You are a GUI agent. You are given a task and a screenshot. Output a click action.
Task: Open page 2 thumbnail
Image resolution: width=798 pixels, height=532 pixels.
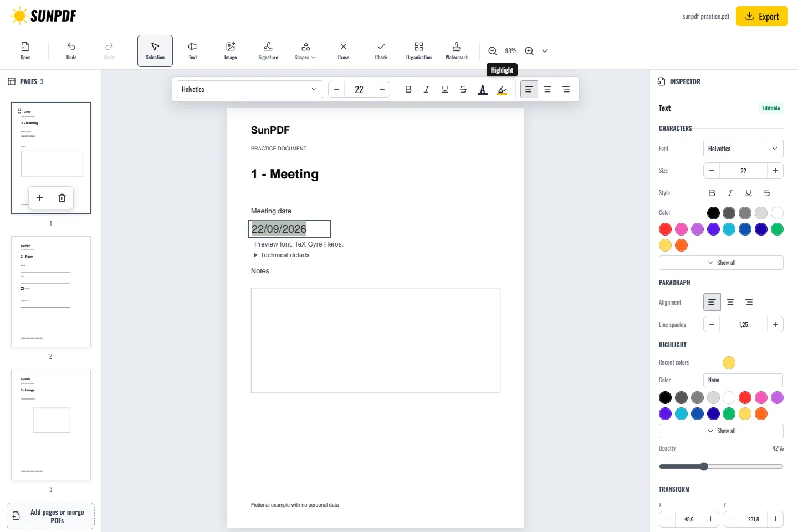[x=51, y=292]
